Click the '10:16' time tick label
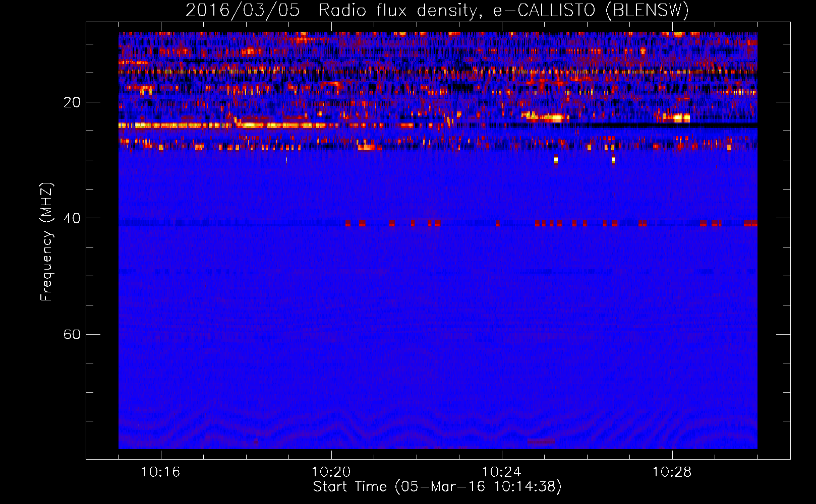 click(x=160, y=472)
